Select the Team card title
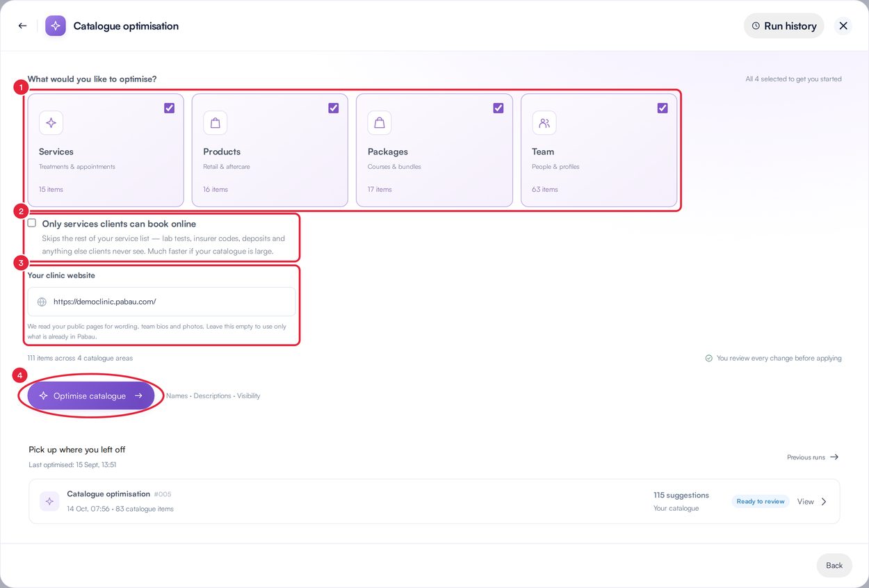The image size is (869, 588). tap(543, 152)
